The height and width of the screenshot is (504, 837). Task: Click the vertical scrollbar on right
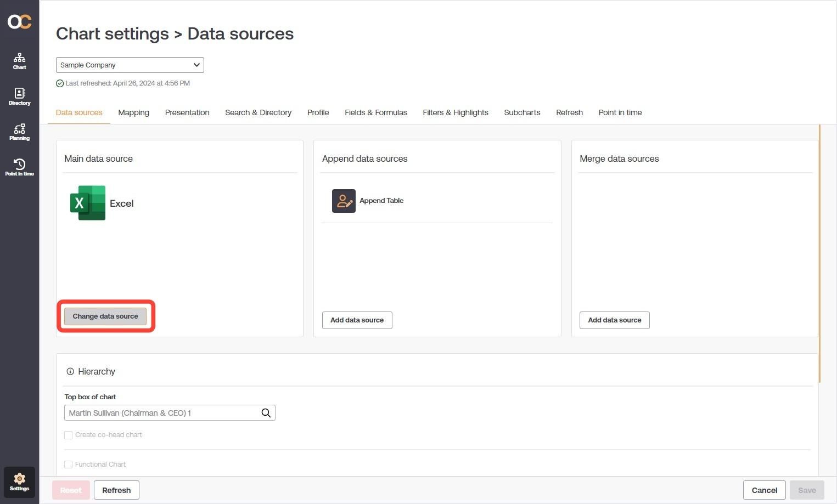(x=819, y=253)
